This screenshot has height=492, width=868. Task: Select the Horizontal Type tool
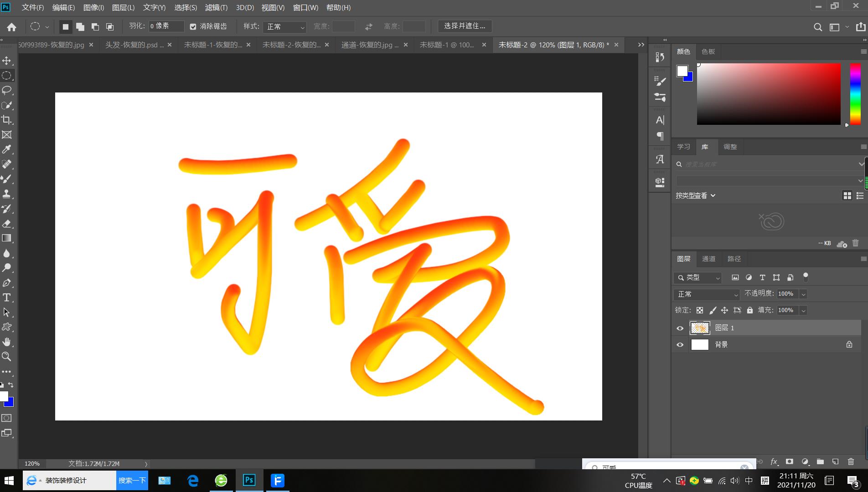(7, 297)
